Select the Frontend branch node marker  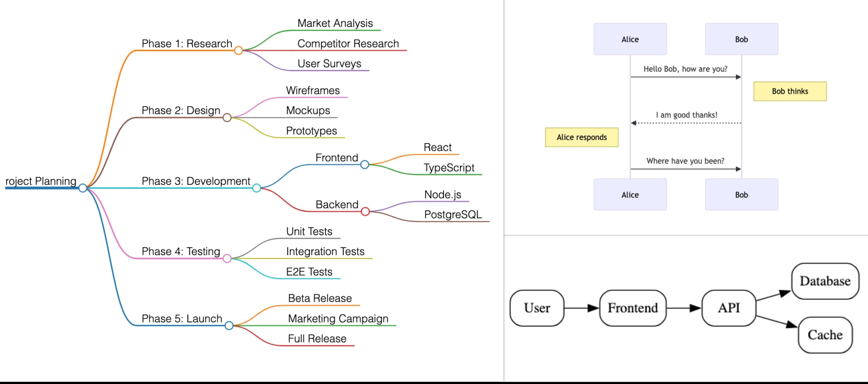(x=365, y=165)
